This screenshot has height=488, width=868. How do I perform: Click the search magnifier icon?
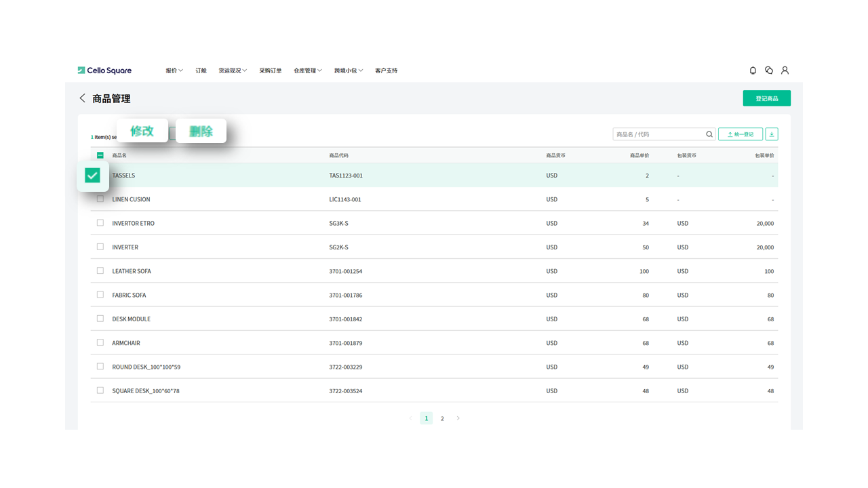point(709,134)
